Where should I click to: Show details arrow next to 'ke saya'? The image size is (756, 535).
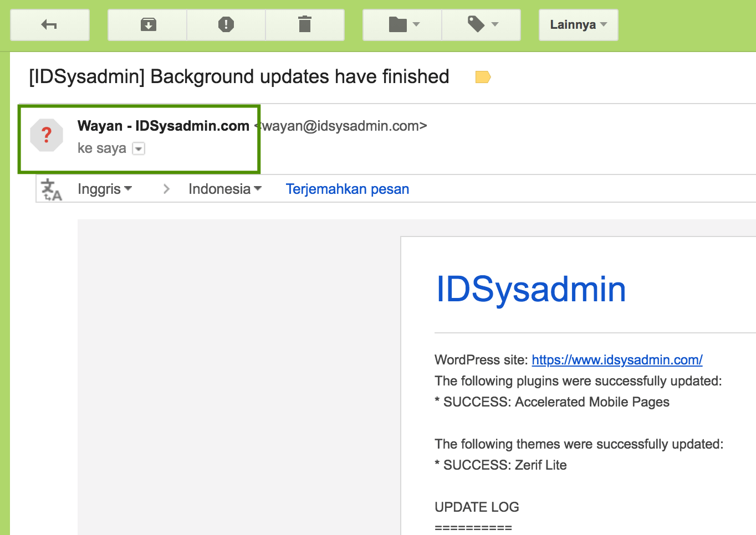(139, 148)
